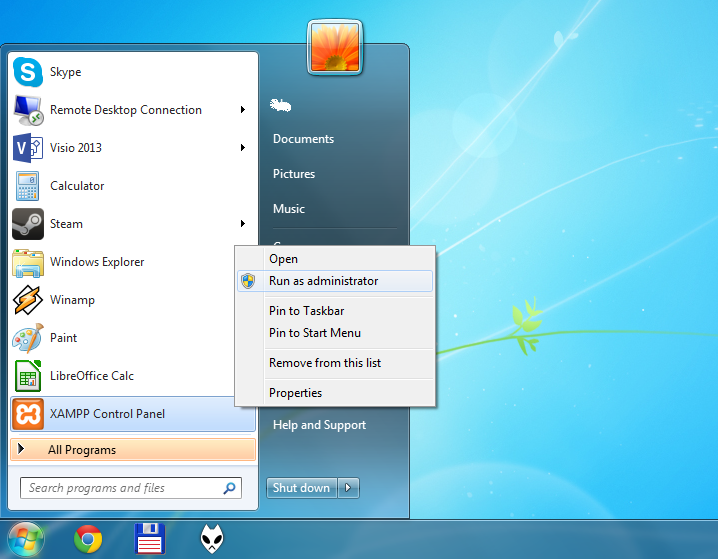Click the Windows Explorer label
This screenshot has height=559, width=718.
point(97,262)
